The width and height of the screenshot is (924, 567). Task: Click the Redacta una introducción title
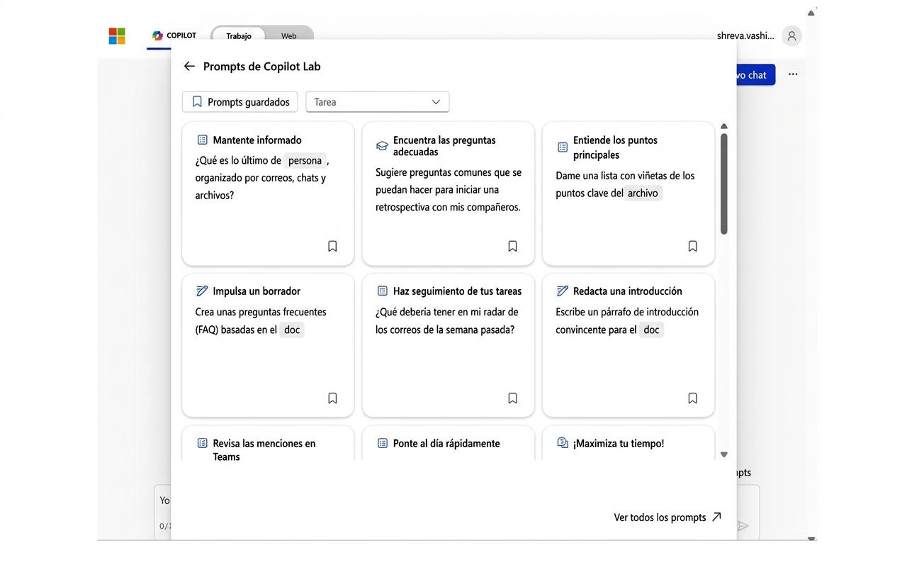(628, 291)
